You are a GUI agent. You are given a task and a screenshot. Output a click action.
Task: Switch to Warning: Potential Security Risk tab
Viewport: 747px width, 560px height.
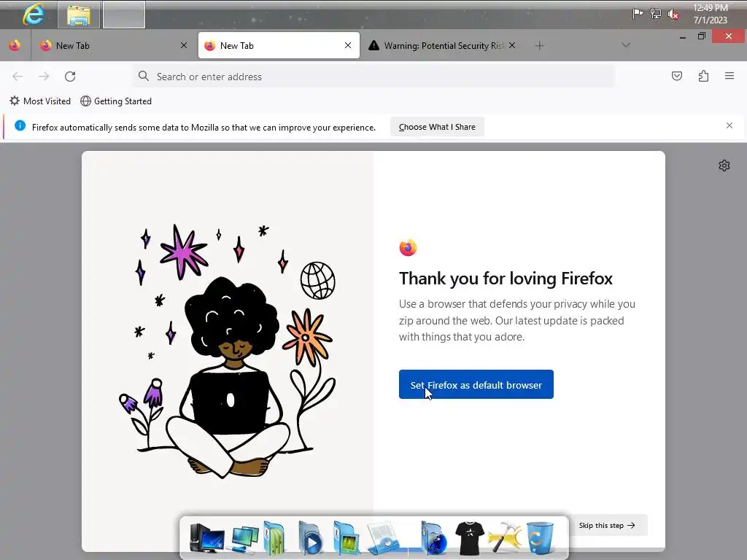click(436, 46)
